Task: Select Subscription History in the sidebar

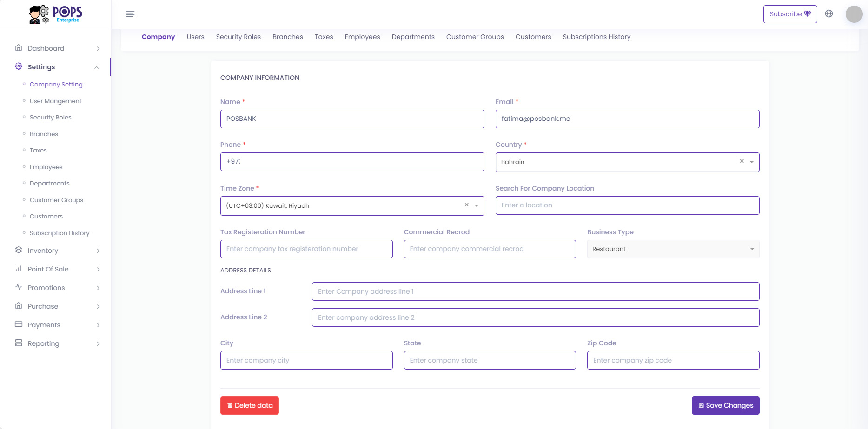Action: (x=60, y=233)
